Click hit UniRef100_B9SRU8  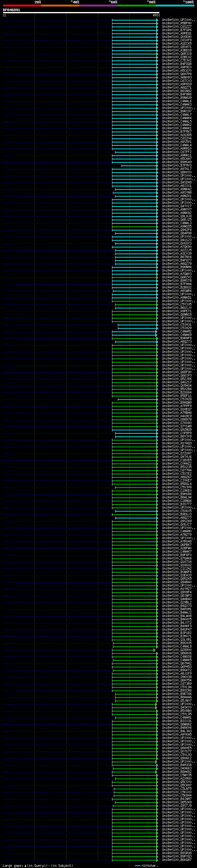point(176,854)
